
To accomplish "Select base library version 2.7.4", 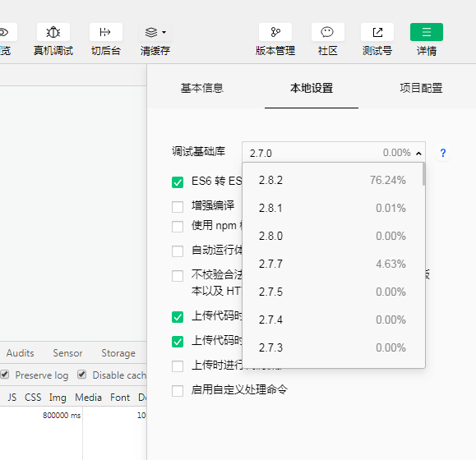I will coord(332,320).
